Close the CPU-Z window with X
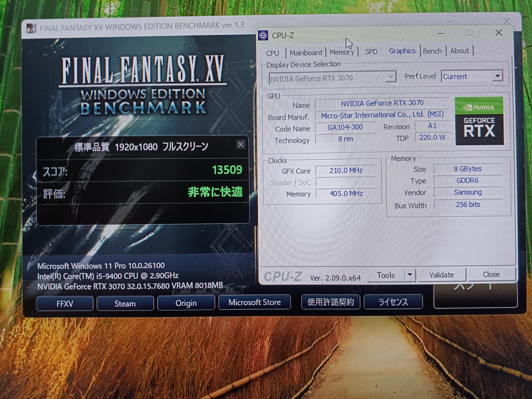Image resolution: width=532 pixels, height=399 pixels. tap(499, 33)
